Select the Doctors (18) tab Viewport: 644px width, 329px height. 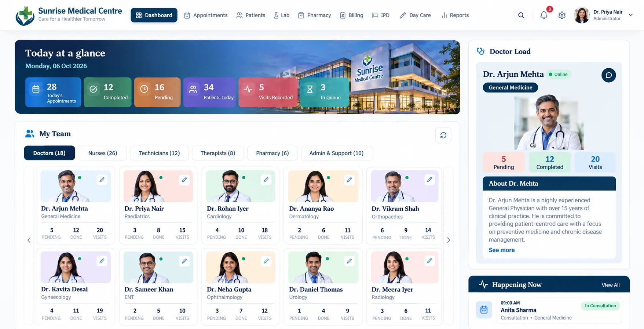50,153
